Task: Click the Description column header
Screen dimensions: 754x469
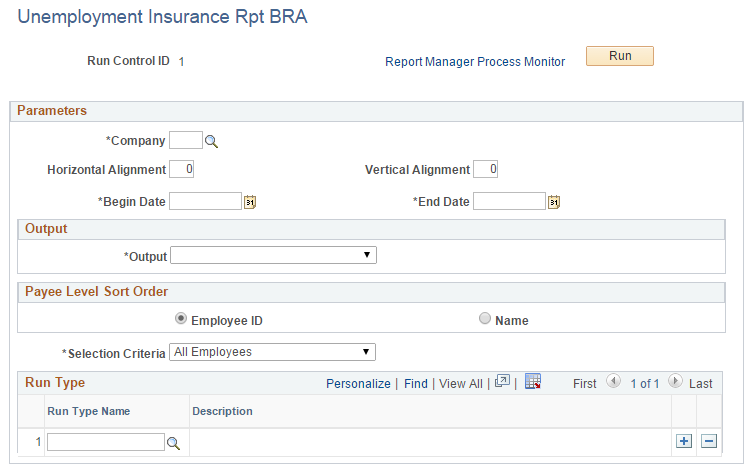Action: pos(222,411)
